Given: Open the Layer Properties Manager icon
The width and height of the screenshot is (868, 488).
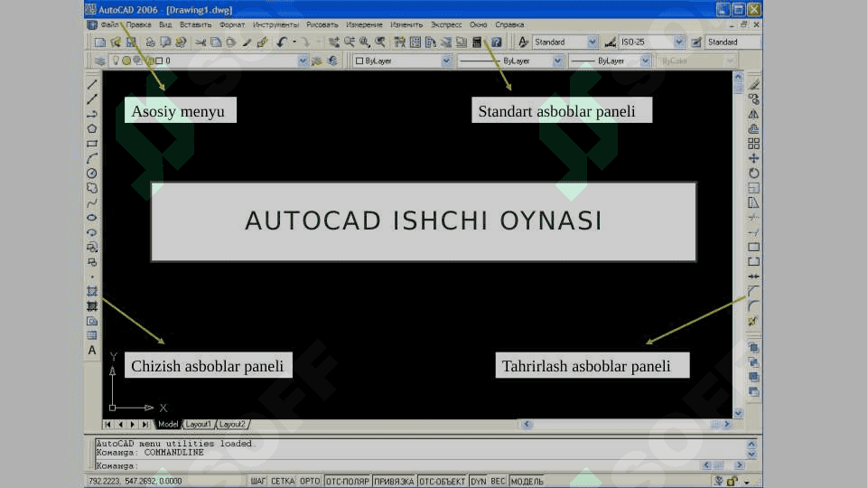Looking at the screenshot, I should coord(100,61).
